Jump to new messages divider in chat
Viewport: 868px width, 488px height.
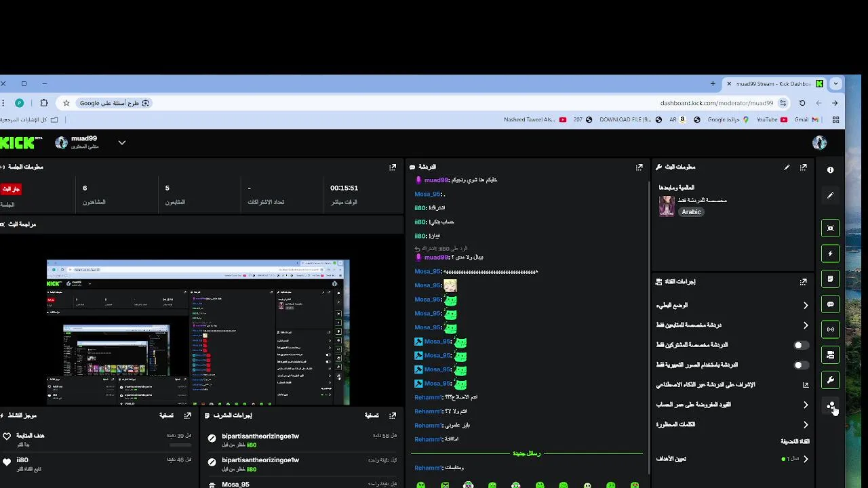coord(526,453)
